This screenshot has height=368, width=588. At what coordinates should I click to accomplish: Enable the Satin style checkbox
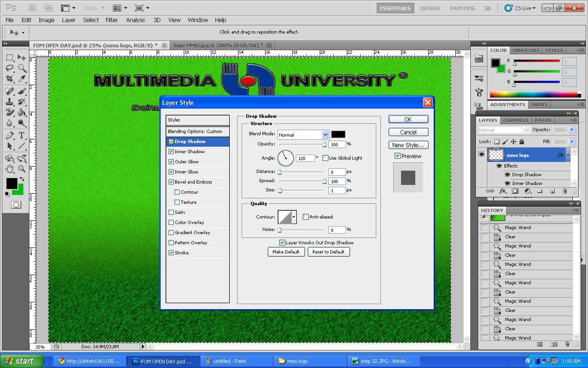171,213
